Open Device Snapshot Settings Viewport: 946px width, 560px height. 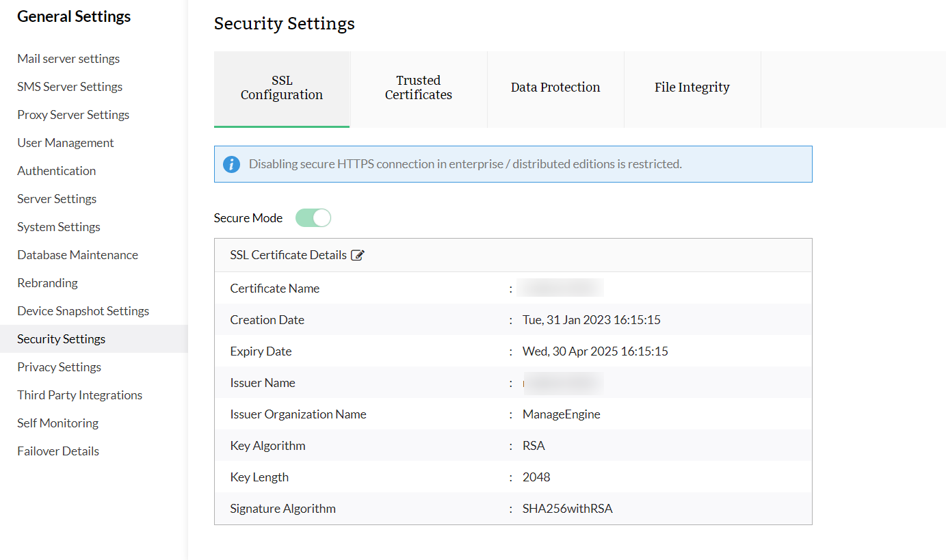83,310
